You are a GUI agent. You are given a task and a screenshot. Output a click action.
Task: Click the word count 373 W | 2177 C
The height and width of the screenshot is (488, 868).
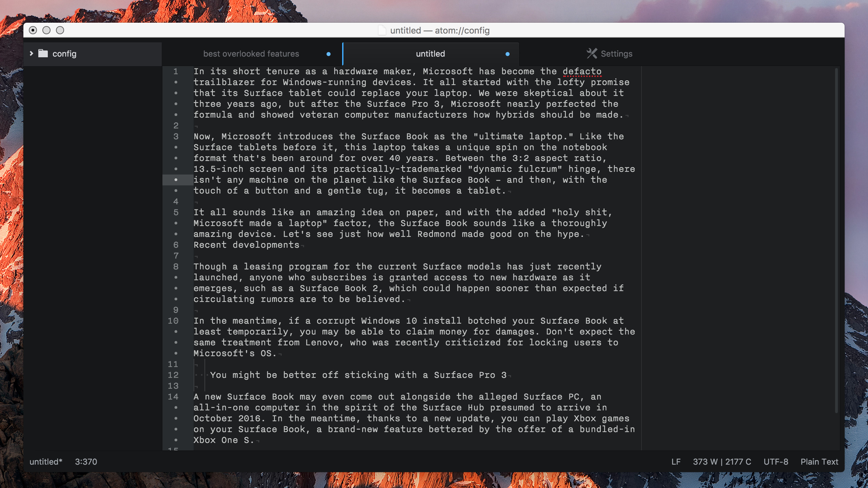[x=722, y=462]
